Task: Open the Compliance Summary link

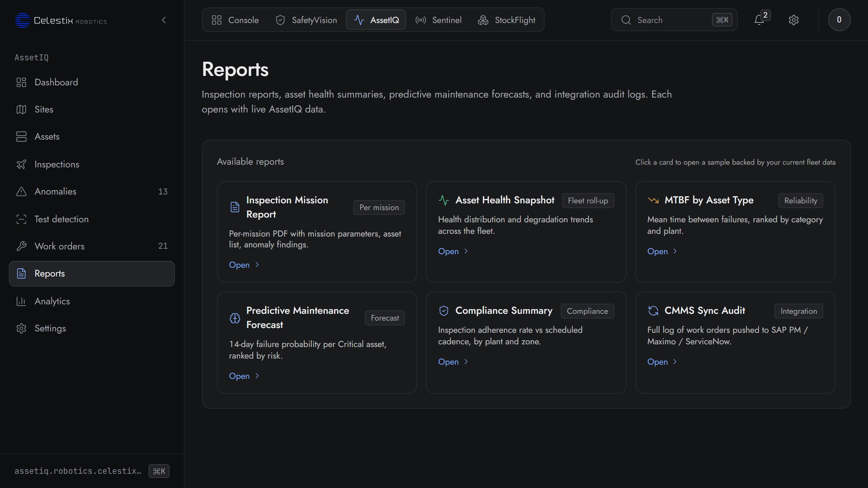Action: (x=453, y=362)
